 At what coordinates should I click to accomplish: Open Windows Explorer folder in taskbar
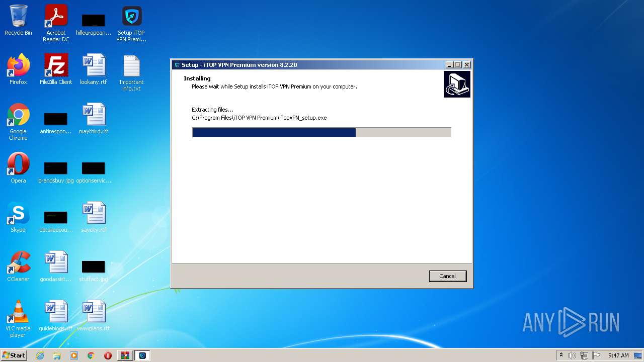coord(57,355)
